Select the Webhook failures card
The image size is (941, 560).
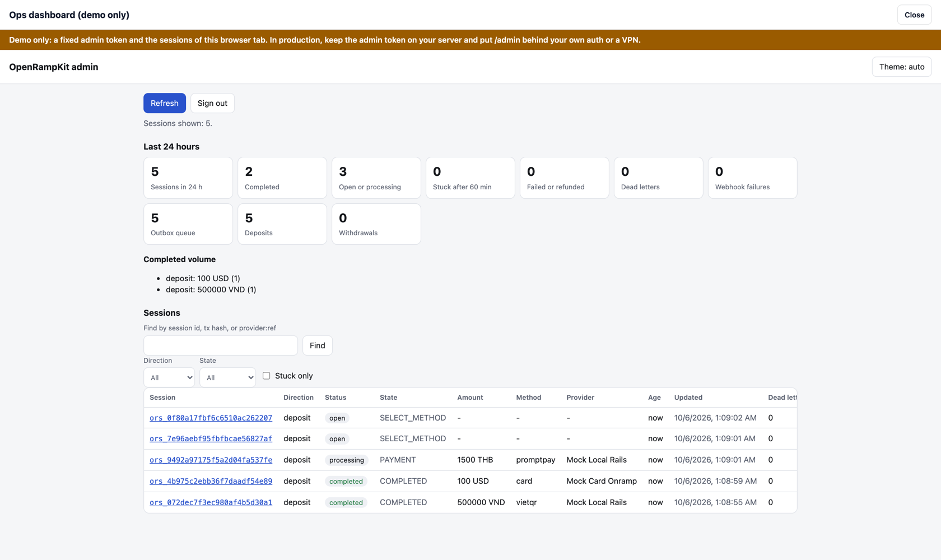(x=753, y=178)
